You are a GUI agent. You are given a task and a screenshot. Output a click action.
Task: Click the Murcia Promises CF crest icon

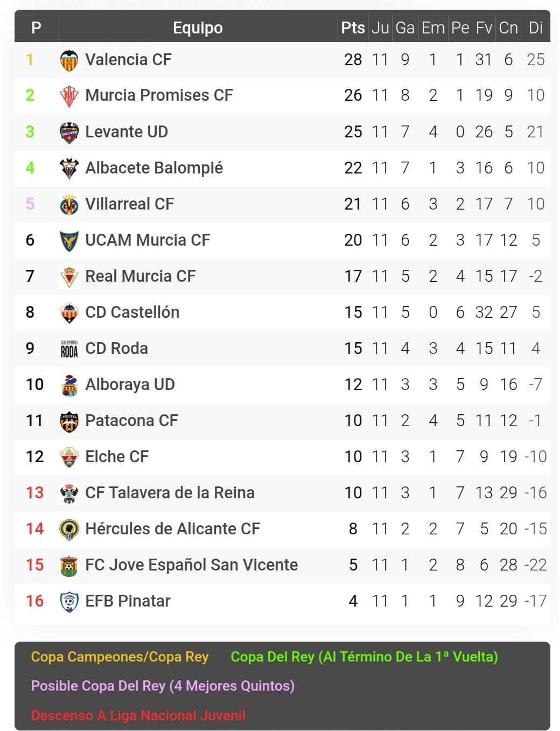click(69, 96)
